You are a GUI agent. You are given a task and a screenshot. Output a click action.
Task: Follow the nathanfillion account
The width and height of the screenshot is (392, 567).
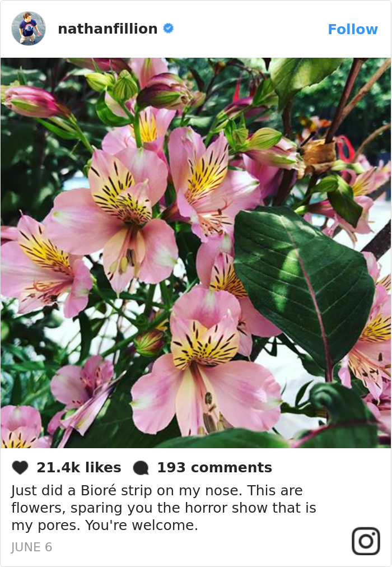[x=353, y=29]
